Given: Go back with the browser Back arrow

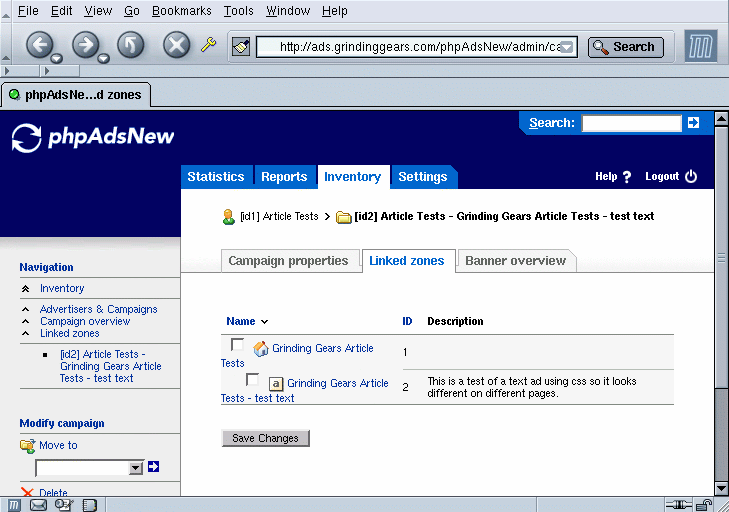Looking at the screenshot, I should [39, 45].
